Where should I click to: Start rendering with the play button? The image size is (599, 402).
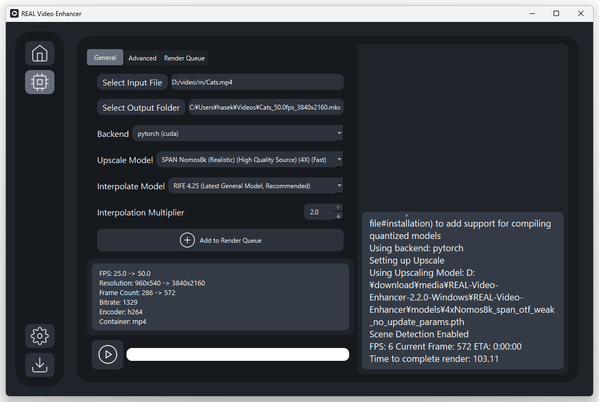click(108, 355)
